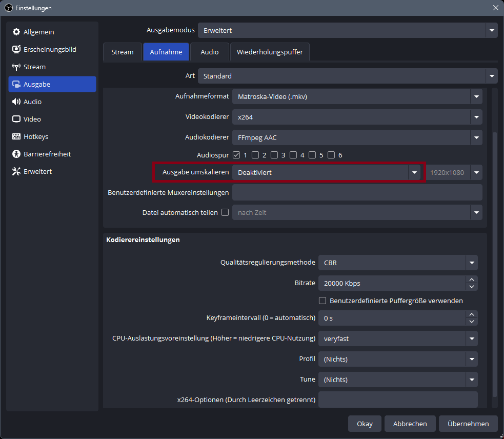
Task: Switch to the Audio output tab
Action: 209,52
